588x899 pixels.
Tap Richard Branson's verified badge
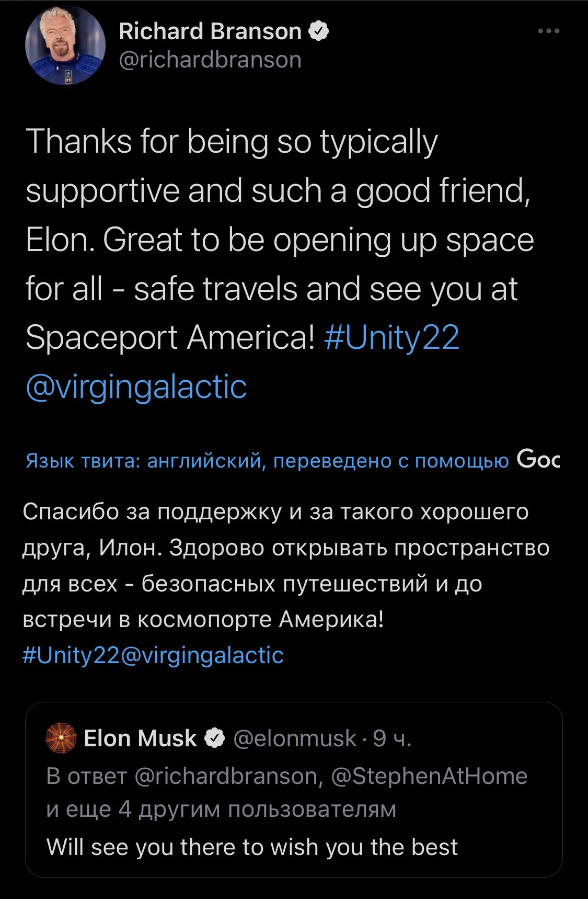(319, 31)
